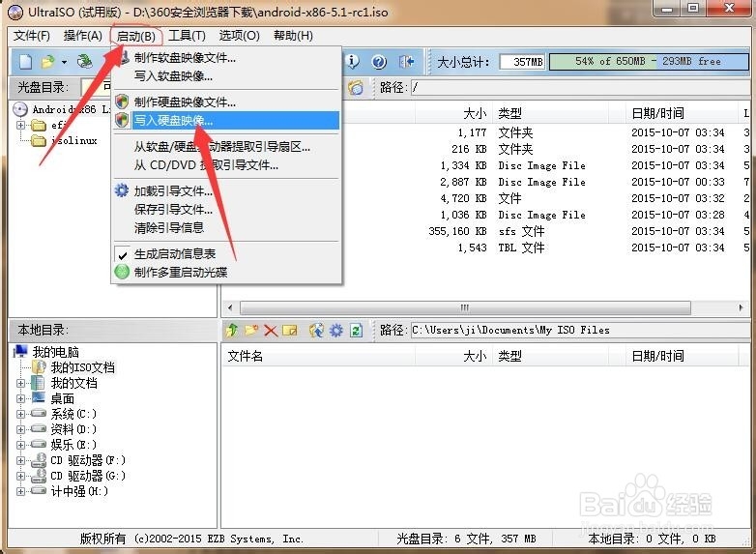
Task: Sort by 日期/时间 column in upper list
Action: point(682,113)
